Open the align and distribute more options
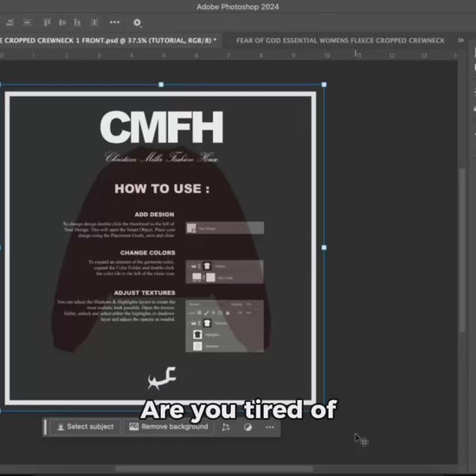 pyautogui.click(x=114, y=23)
